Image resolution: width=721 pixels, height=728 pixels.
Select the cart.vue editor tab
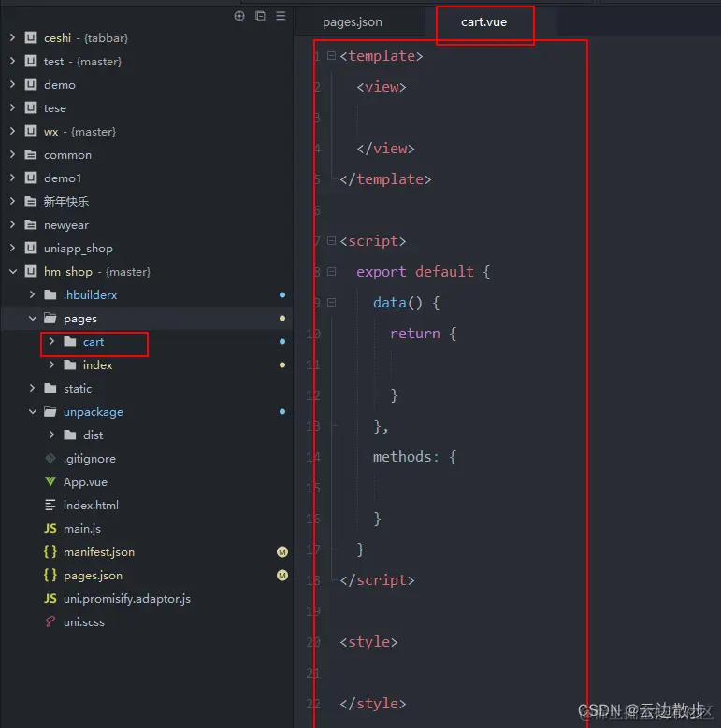tap(483, 22)
